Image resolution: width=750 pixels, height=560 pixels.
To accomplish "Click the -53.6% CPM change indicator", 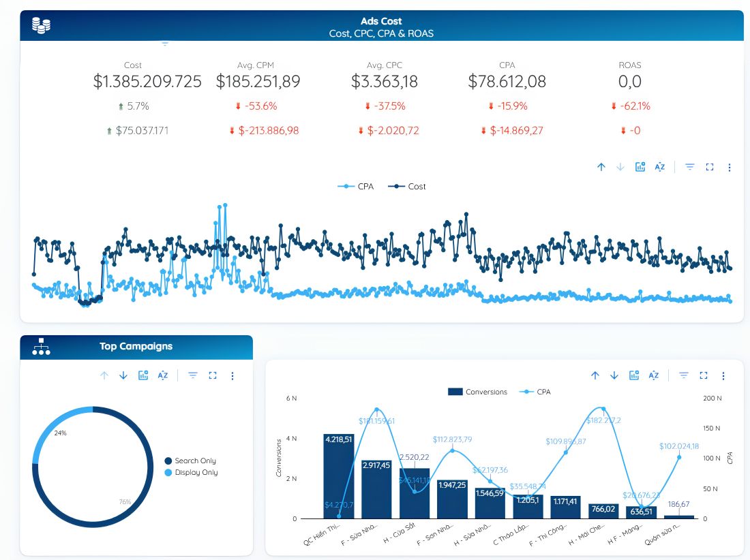I will tap(256, 106).
